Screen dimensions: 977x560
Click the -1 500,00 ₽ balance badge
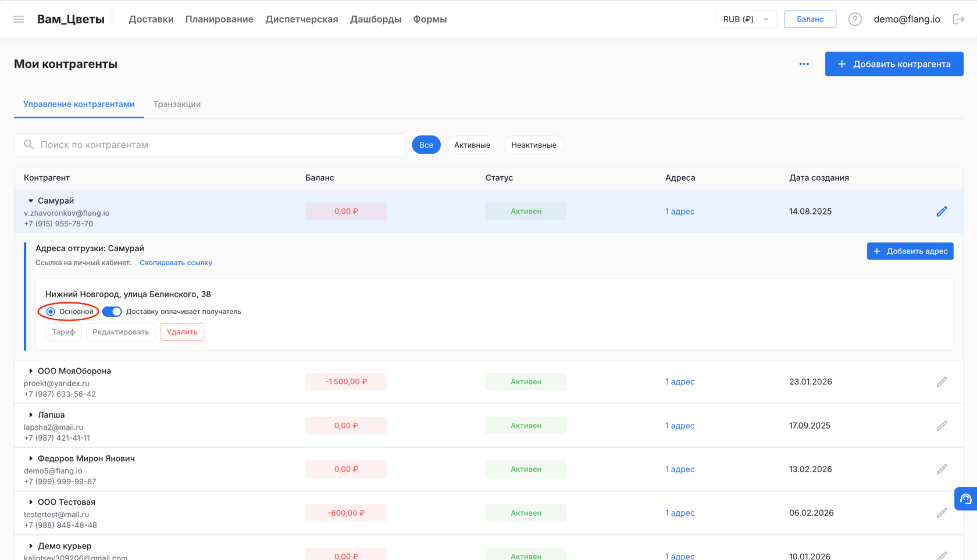pos(346,382)
